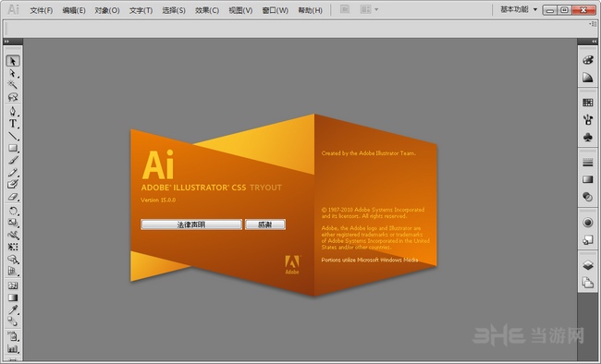The height and width of the screenshot is (364, 601).
Task: Open the 效果(C) menu
Action: click(207, 10)
